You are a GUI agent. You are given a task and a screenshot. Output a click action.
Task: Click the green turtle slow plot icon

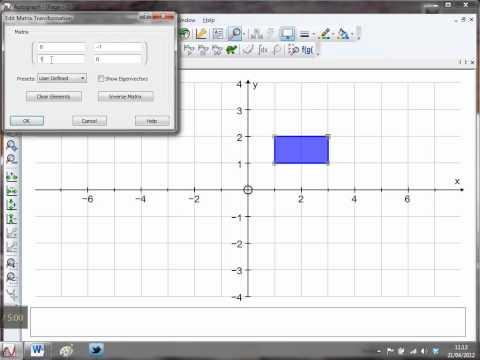(232, 50)
